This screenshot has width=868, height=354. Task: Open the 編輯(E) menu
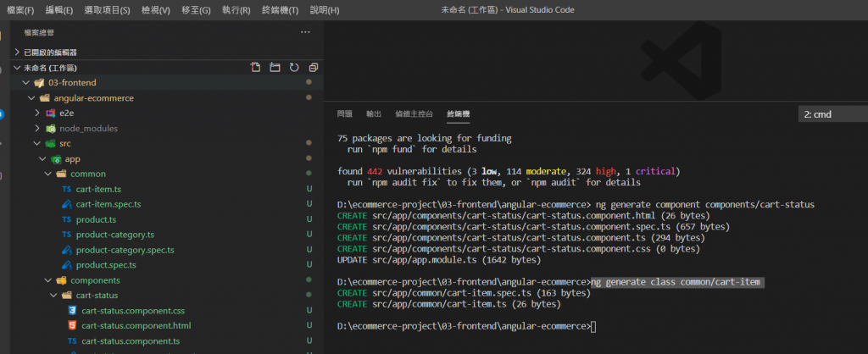[x=59, y=10]
